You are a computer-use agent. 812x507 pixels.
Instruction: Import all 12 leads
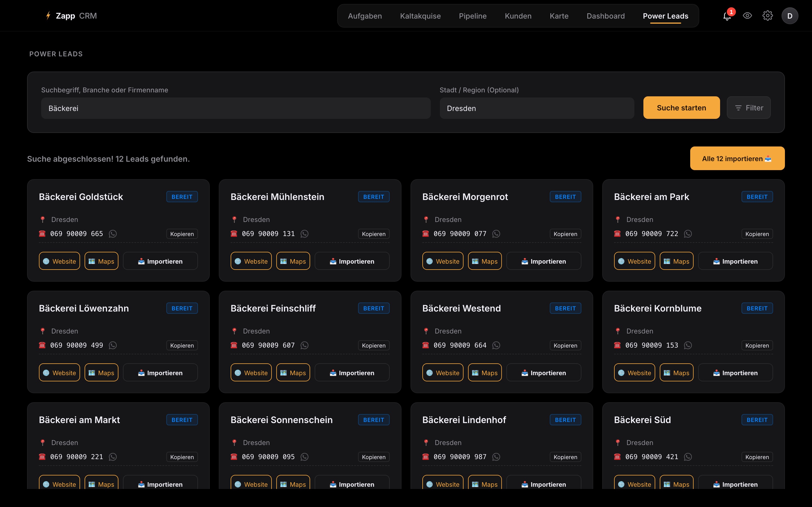click(737, 158)
